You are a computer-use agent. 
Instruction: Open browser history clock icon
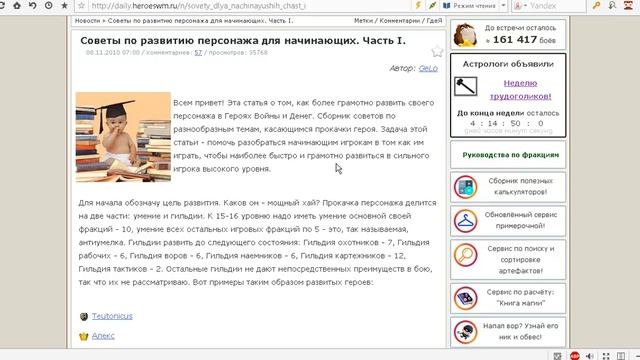coord(48,6)
